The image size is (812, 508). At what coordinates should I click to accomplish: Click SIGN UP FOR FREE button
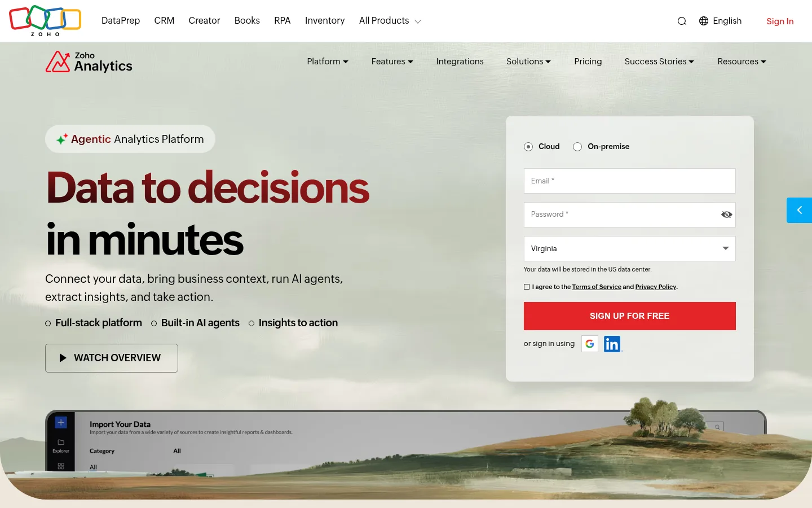click(629, 316)
